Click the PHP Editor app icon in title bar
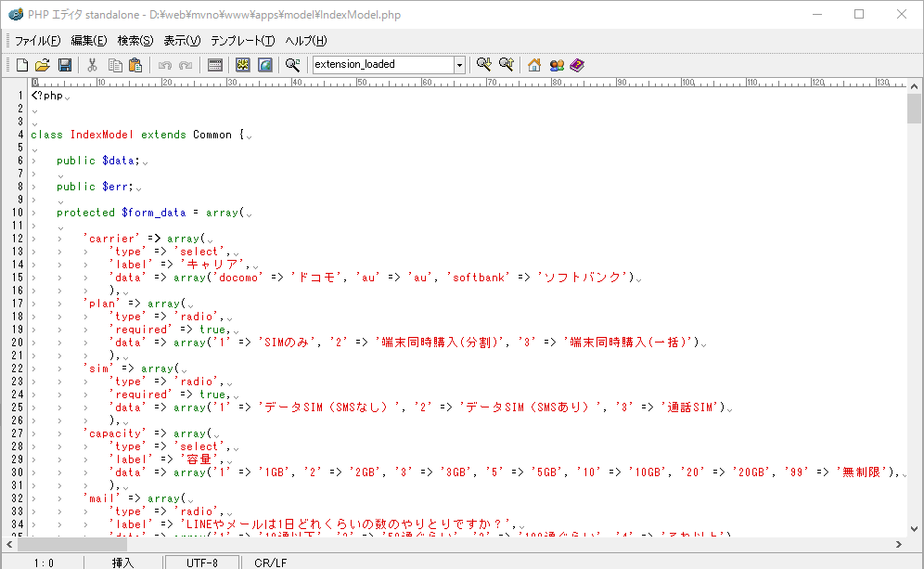 pyautogui.click(x=16, y=14)
